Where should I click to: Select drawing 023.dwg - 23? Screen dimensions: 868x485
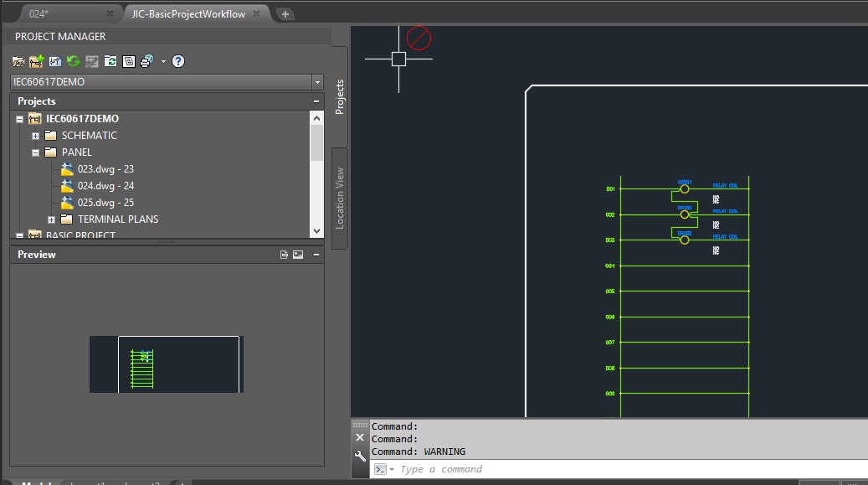point(105,169)
